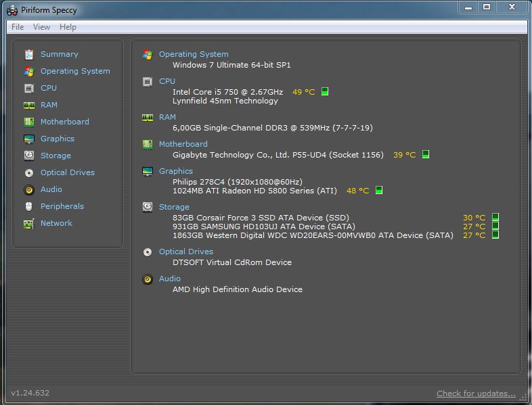This screenshot has width=532, height=405.
Task: Click the Optical Drives heading in main panel
Action: point(186,252)
